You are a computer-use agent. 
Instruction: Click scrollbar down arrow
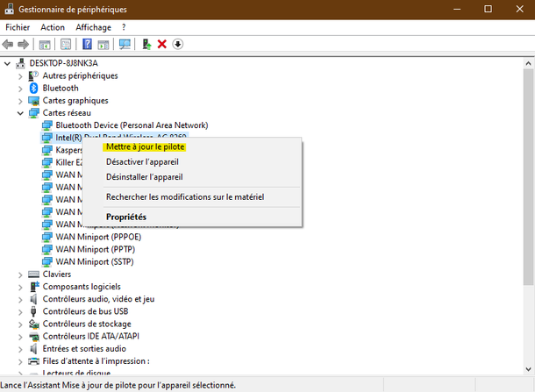[528, 369]
